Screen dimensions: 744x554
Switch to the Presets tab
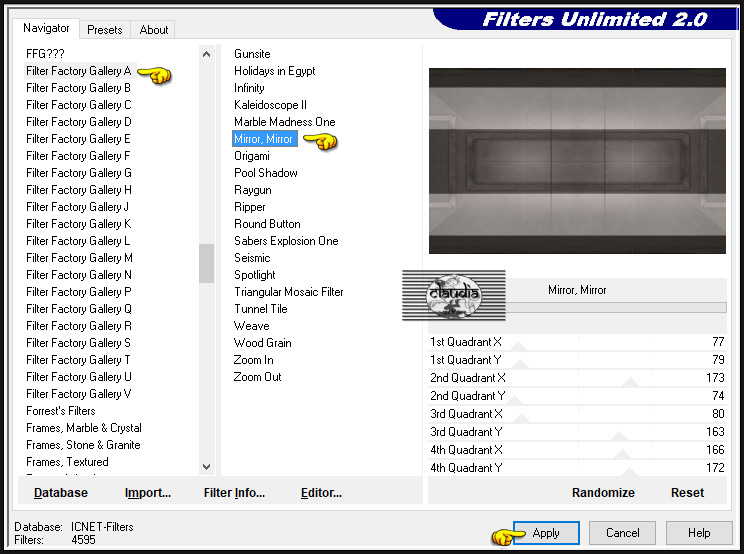tap(105, 30)
